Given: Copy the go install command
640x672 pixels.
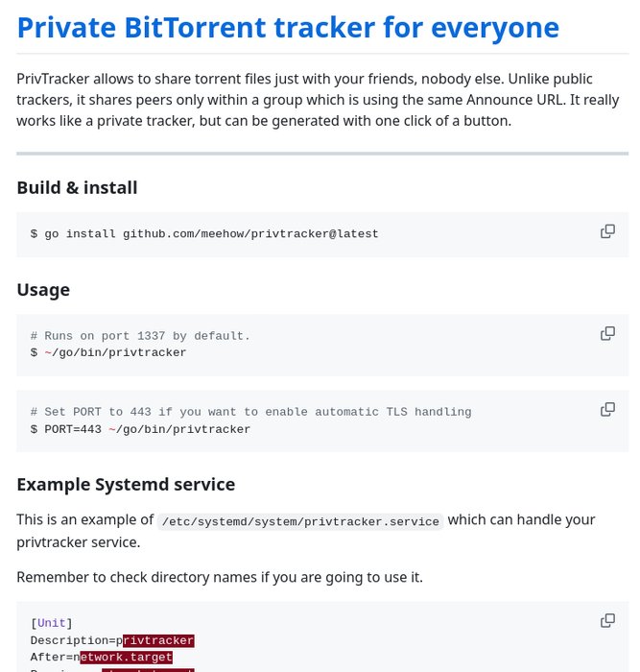Looking at the screenshot, I should coord(607,231).
